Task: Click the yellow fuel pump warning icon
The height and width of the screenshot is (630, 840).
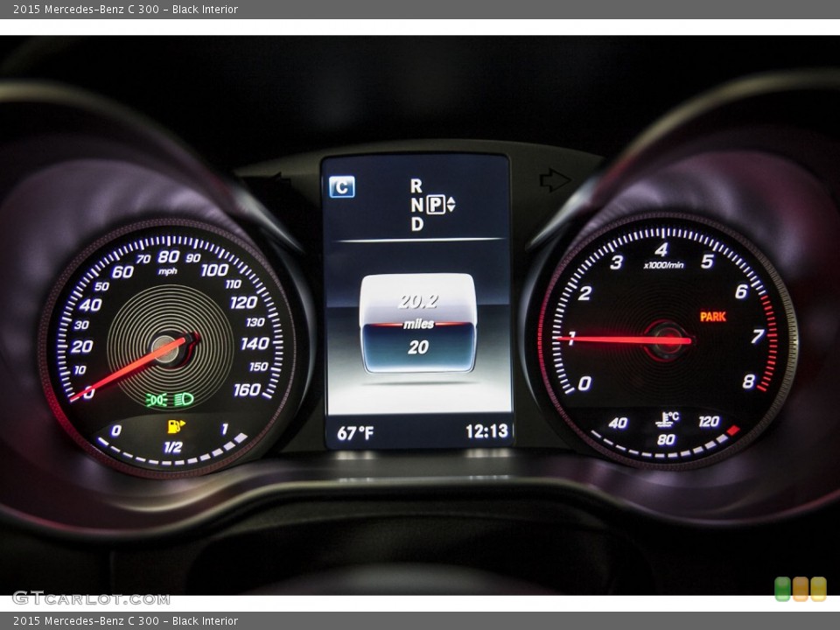Action: [x=176, y=426]
